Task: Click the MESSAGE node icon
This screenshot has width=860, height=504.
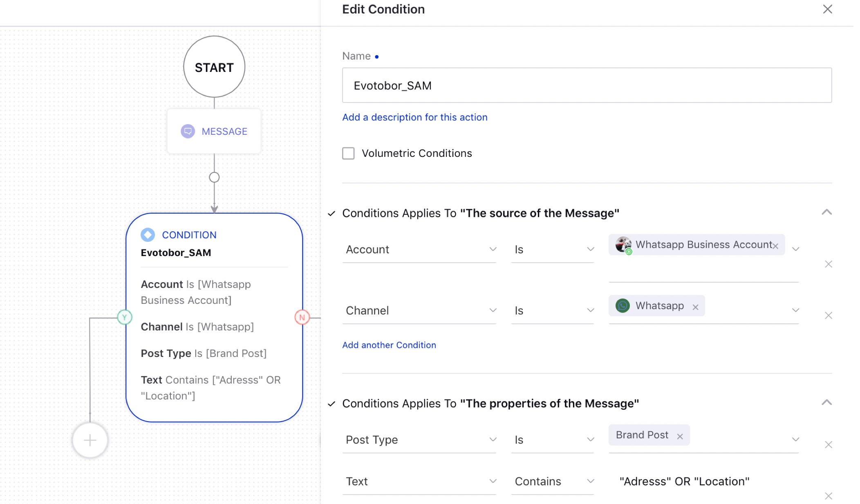Action: (x=188, y=132)
